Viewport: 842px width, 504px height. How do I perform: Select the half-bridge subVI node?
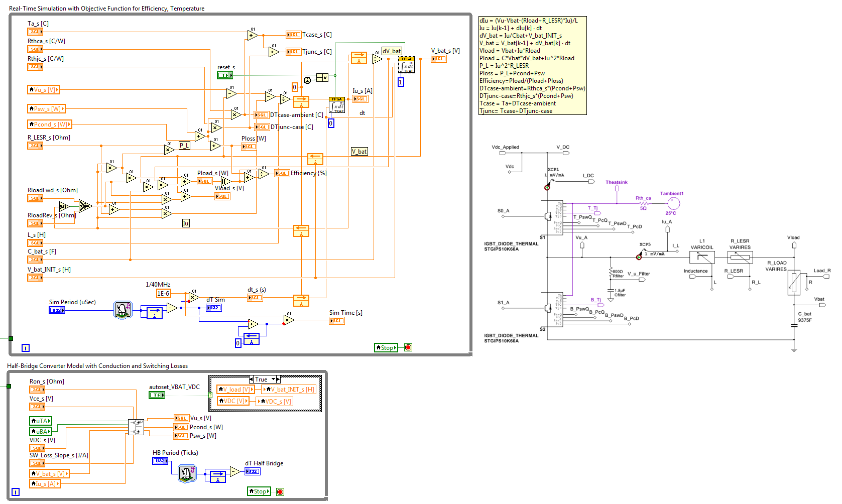[136, 427]
